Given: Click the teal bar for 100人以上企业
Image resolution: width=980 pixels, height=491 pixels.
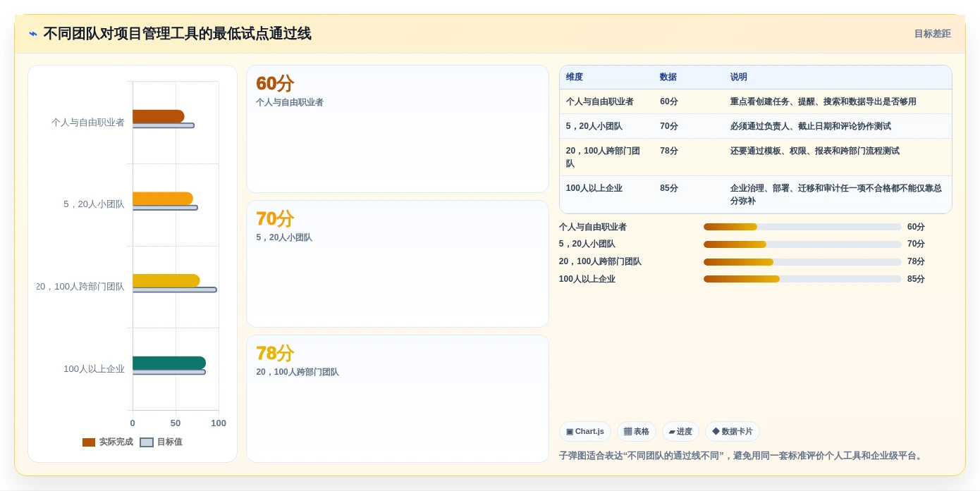Looking at the screenshot, I should pos(169,363).
